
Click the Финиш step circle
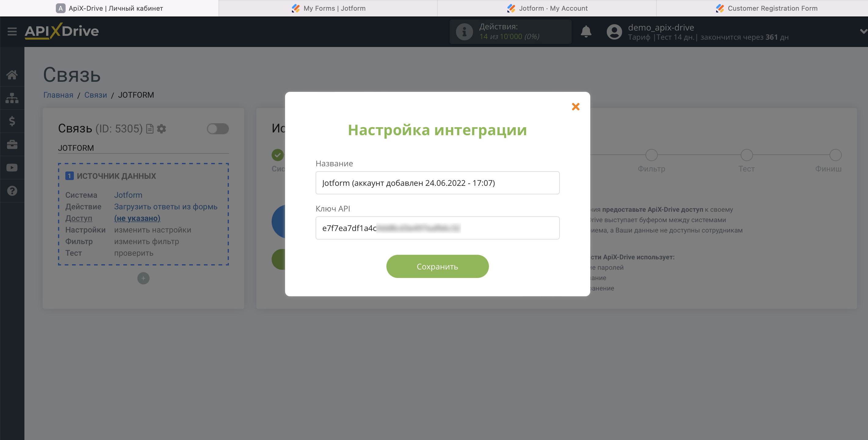click(835, 155)
